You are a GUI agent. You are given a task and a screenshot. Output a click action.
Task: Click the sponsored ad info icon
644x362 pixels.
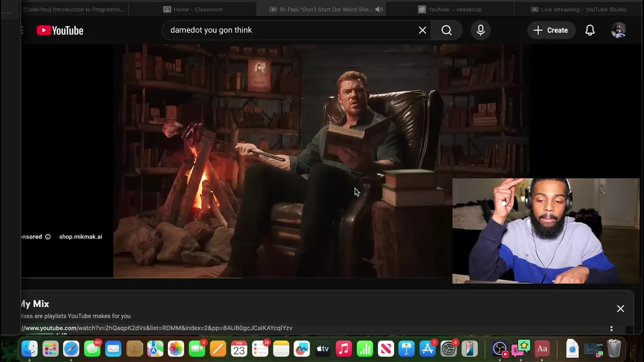point(48,237)
